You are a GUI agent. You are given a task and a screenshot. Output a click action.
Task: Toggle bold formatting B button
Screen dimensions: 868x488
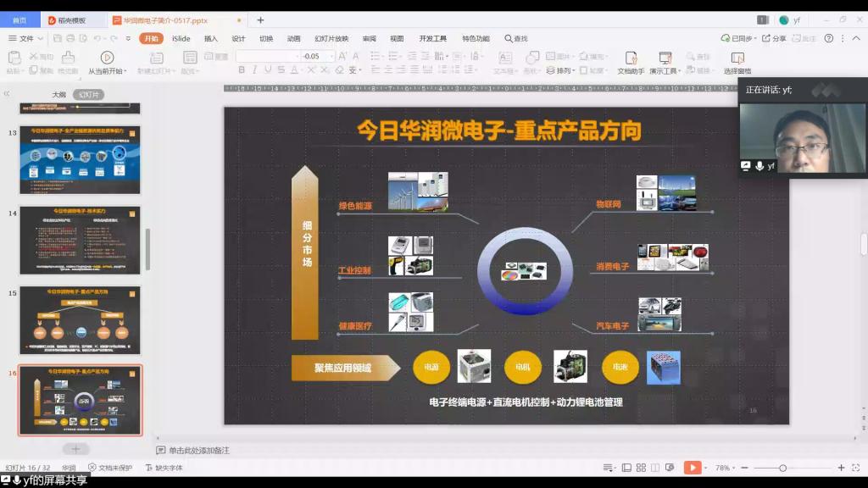tap(242, 70)
